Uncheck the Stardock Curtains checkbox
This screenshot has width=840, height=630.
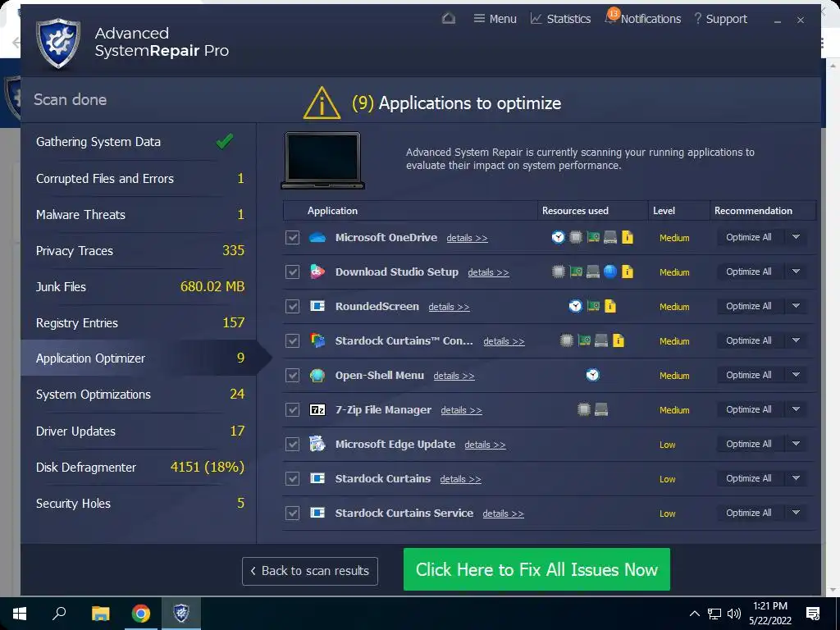pyautogui.click(x=293, y=478)
